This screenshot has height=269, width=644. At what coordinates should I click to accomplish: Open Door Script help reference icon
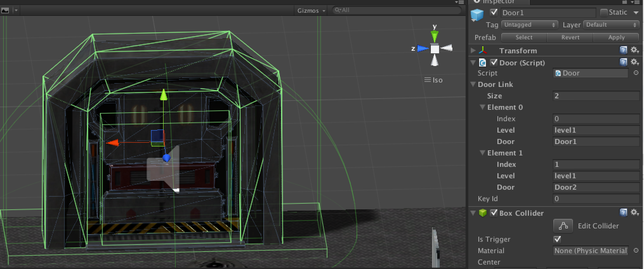pos(623,62)
